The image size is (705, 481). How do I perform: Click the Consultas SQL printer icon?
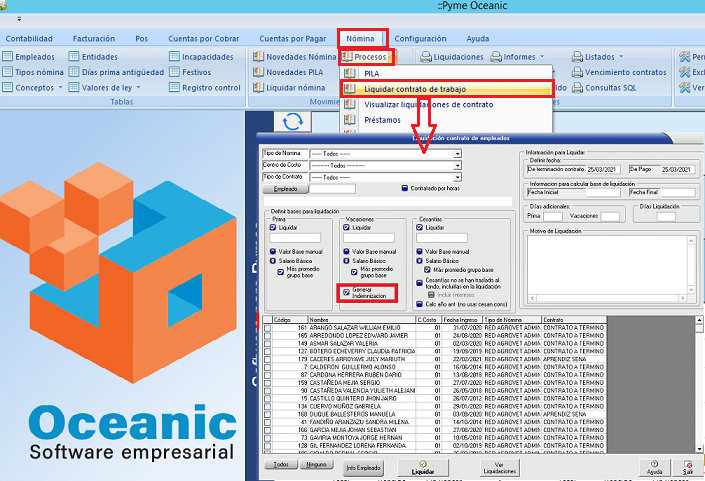[x=577, y=88]
